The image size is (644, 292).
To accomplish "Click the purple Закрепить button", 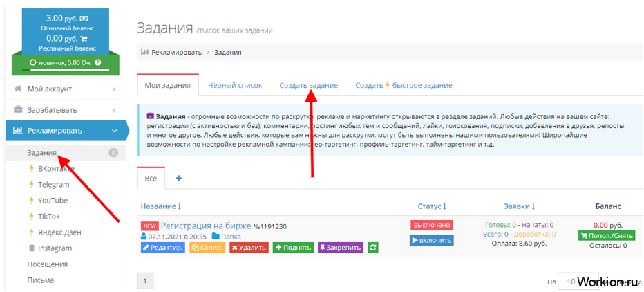I will [x=341, y=248].
